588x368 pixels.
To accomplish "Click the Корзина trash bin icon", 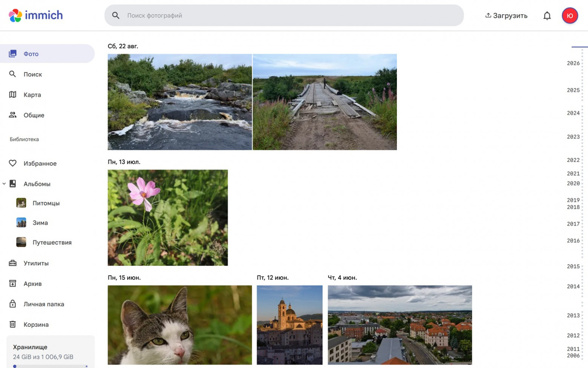I will [13, 324].
